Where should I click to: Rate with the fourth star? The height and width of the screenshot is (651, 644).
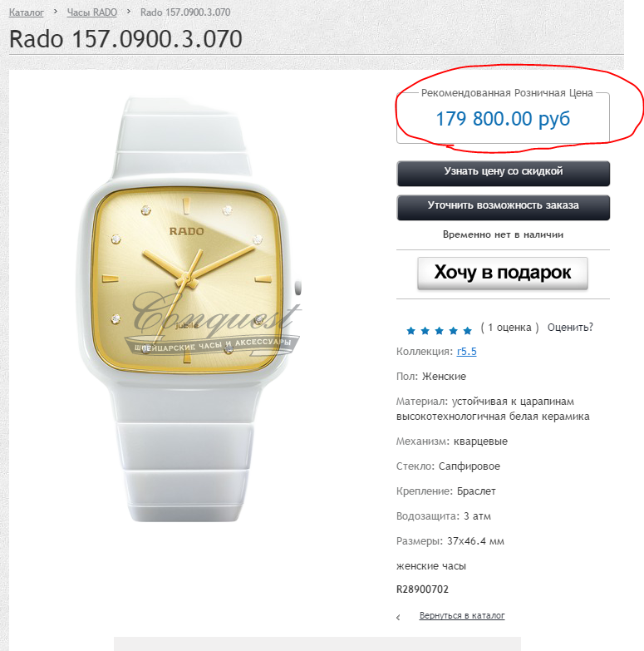click(453, 330)
